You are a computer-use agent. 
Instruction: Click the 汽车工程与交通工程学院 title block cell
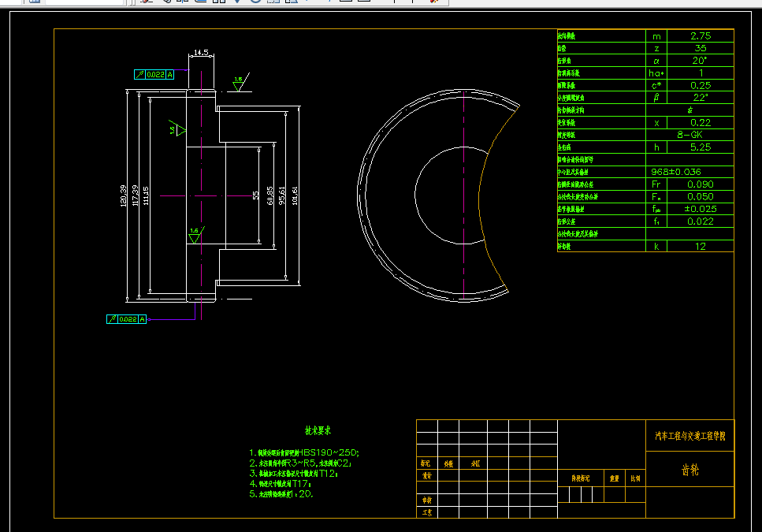pos(690,436)
